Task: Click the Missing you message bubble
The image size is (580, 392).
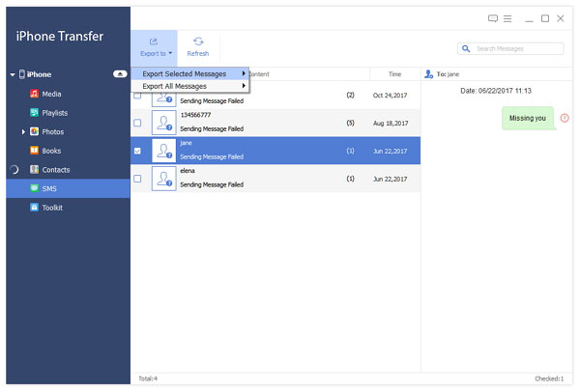Action: [528, 118]
